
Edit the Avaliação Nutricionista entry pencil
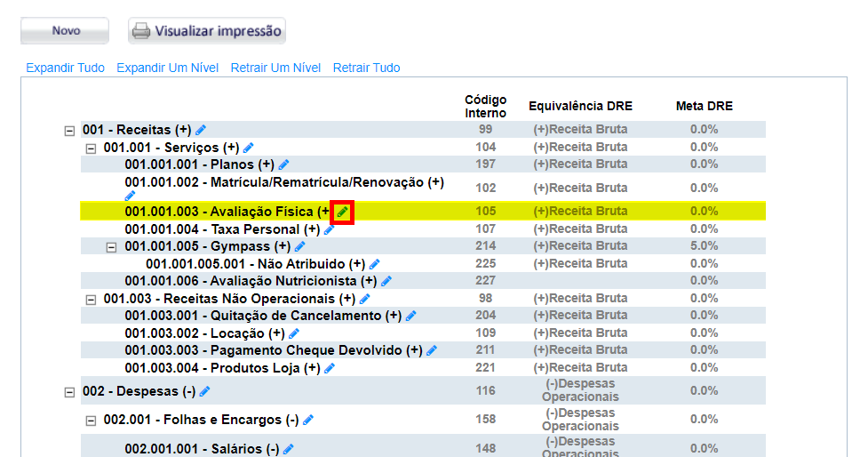click(x=386, y=281)
